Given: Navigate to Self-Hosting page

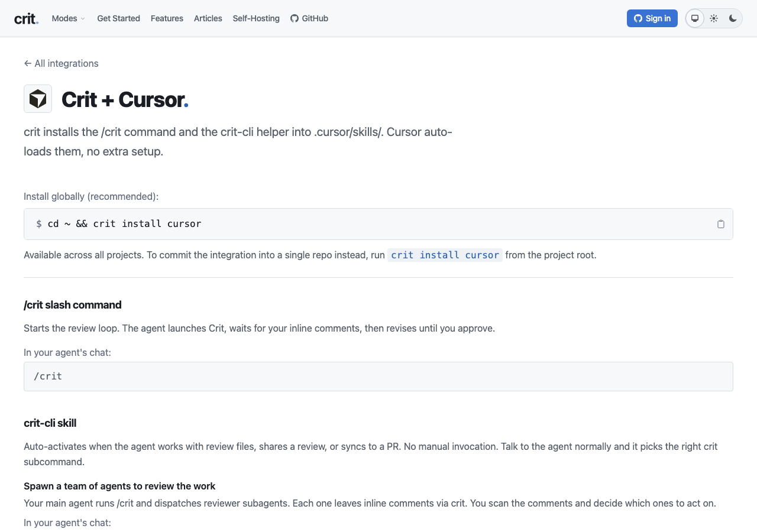Looking at the screenshot, I should 256,18.
